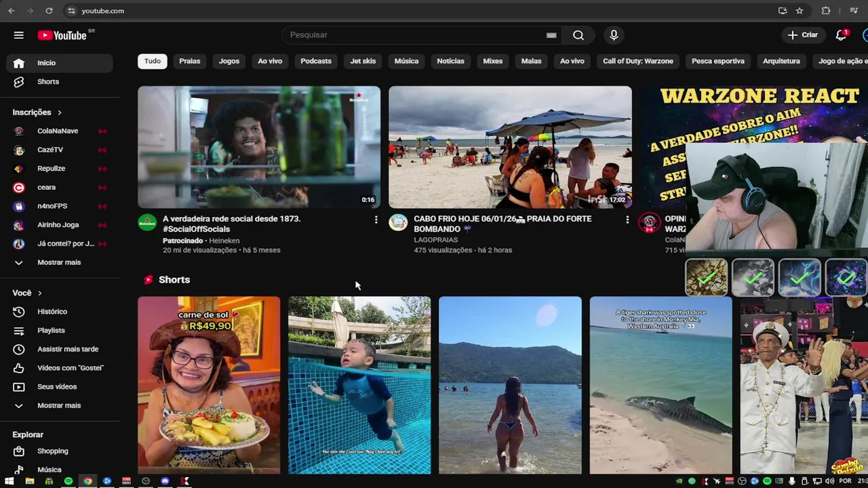The image size is (868, 488).
Task: Select the Podcasts filter chip
Action: 316,62
